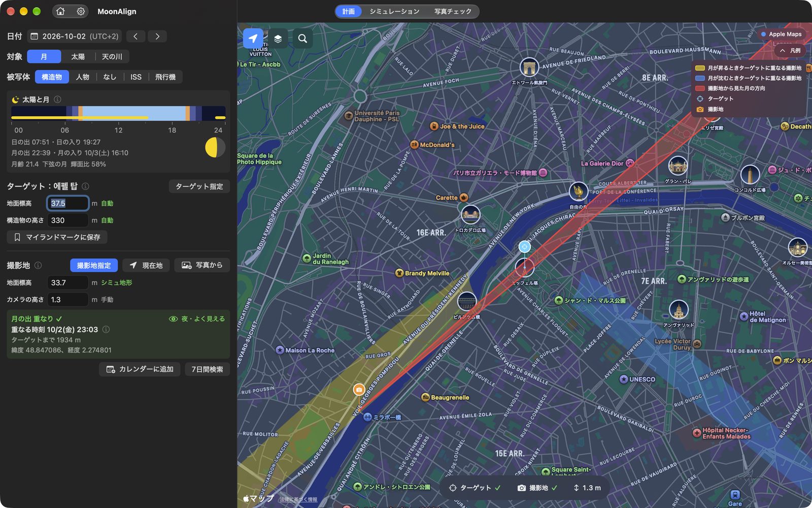Center map on current location arrow

coord(253,38)
